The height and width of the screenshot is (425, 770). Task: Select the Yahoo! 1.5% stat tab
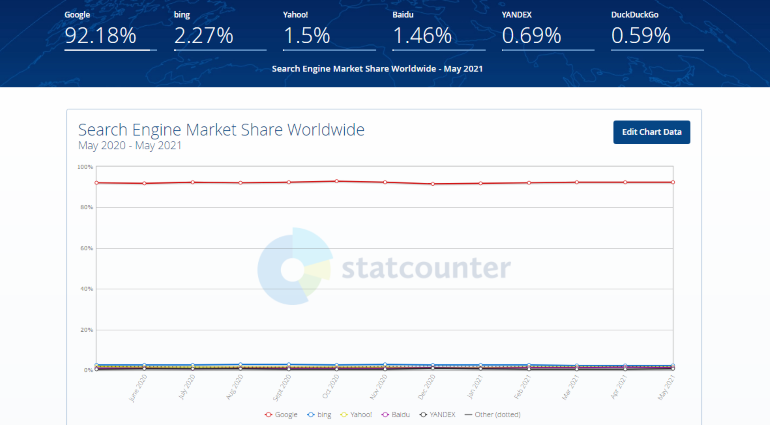(x=329, y=30)
